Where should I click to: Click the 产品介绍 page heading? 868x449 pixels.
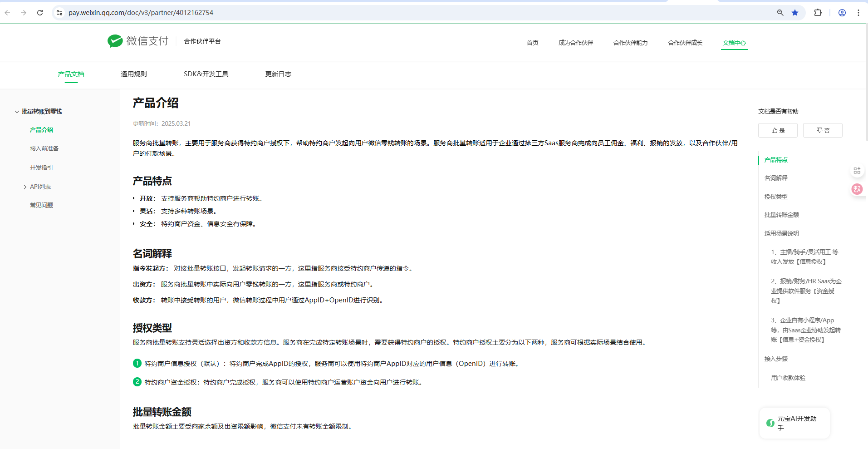(156, 103)
